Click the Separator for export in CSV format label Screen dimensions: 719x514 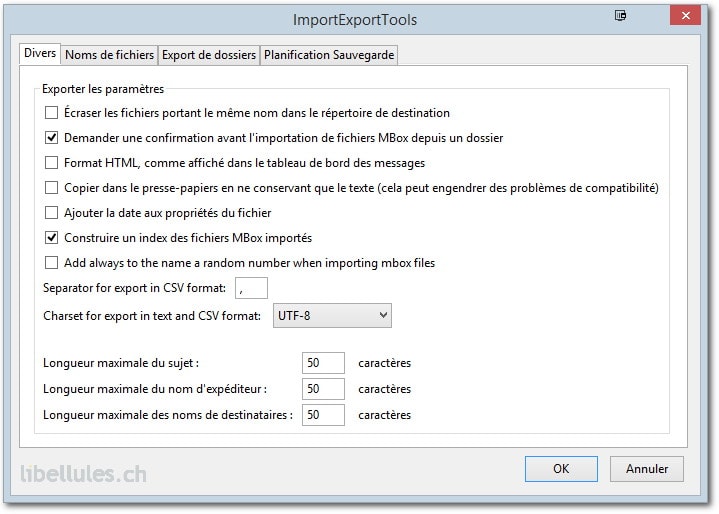click(134, 288)
